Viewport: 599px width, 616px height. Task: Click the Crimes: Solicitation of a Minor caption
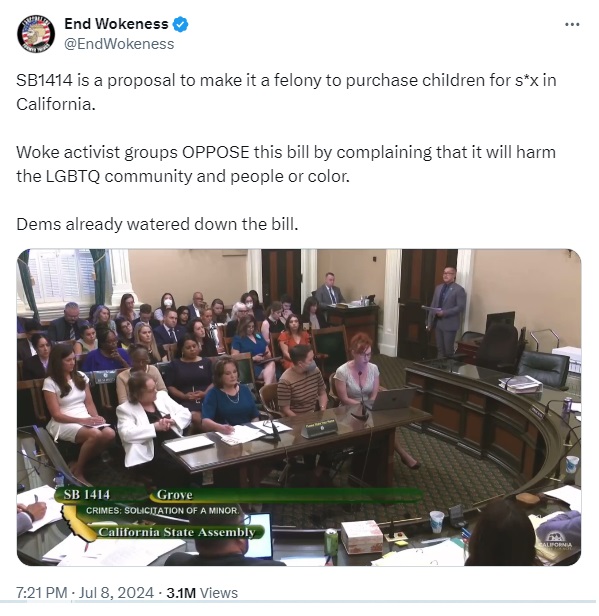(x=162, y=510)
